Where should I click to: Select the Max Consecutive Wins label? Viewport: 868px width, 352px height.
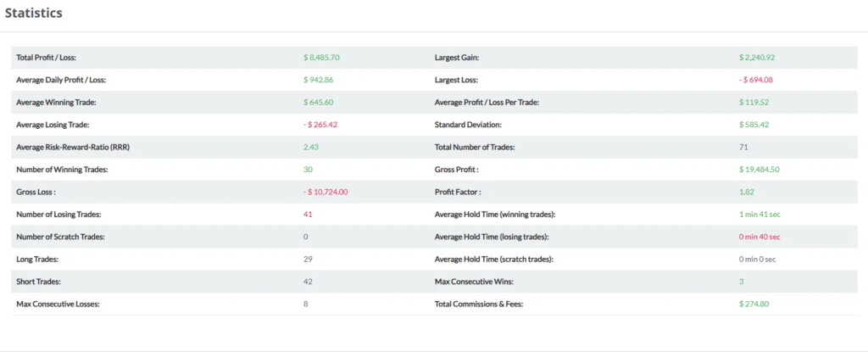click(475, 282)
